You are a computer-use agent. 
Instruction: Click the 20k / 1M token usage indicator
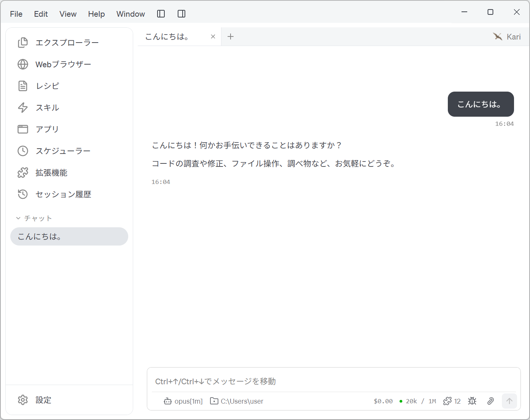coord(418,401)
